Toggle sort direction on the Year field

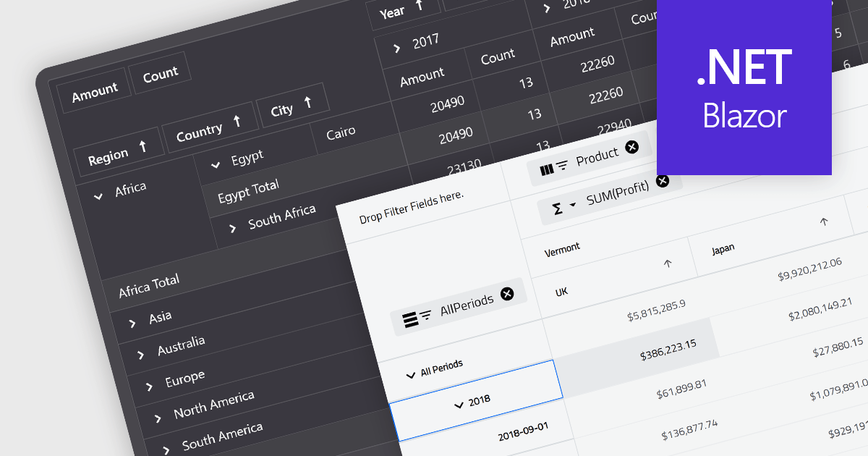(418, 6)
